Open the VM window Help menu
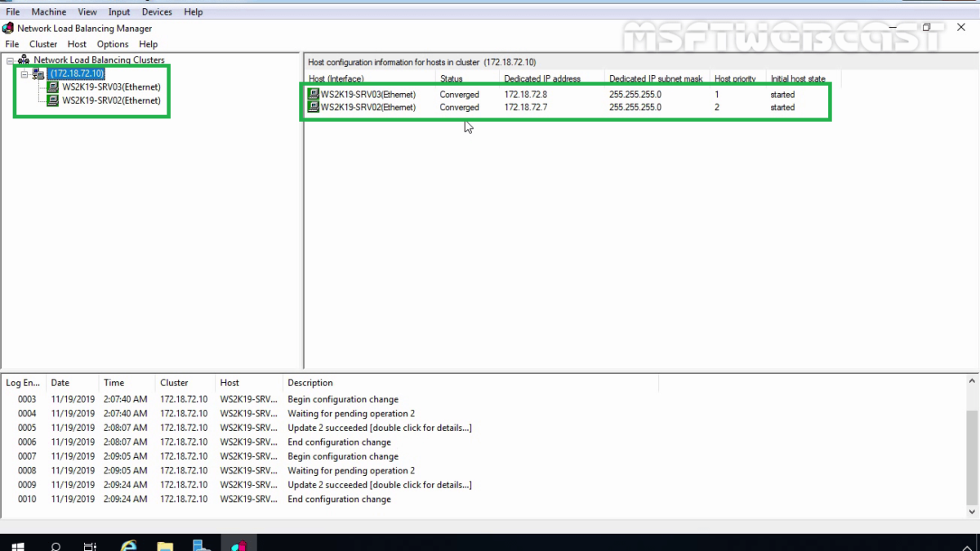 click(x=194, y=12)
